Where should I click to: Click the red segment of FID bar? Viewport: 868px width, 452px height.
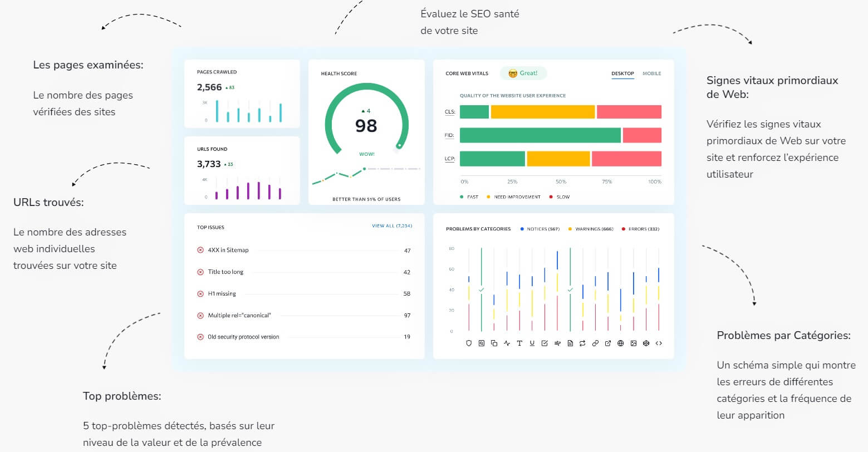point(642,135)
